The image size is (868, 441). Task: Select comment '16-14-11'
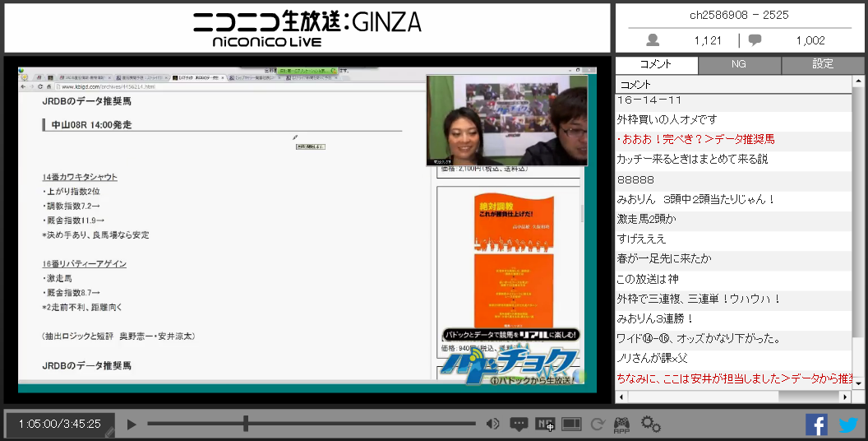733,101
